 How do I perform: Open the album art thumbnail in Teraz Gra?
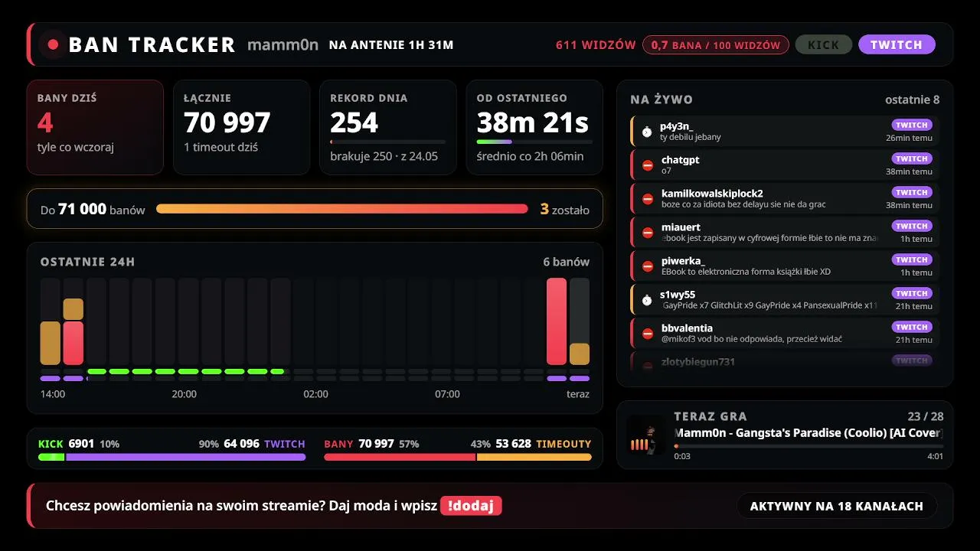click(x=646, y=435)
